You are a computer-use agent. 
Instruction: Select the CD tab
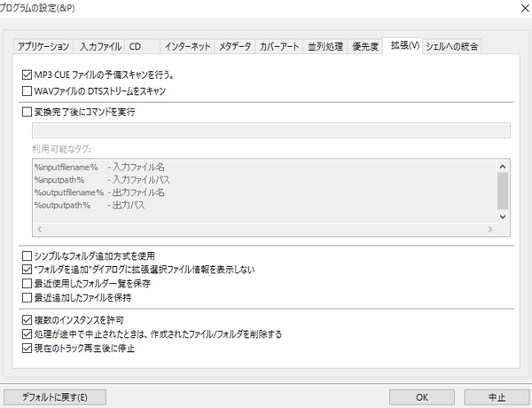143,46
